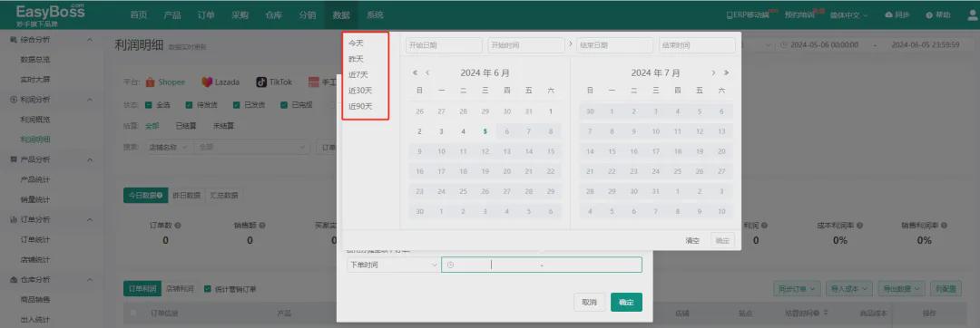Click 清空 in the date picker

click(x=692, y=241)
